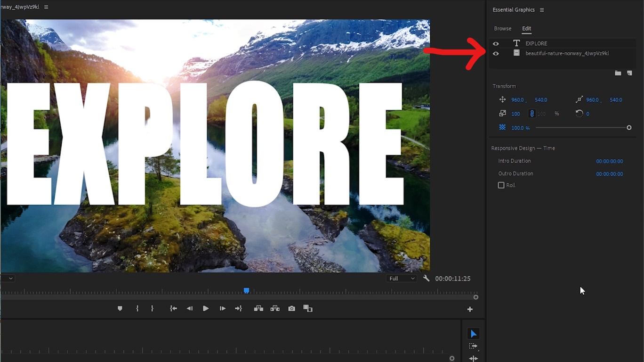Screen dimensions: 644x362
Task: Edit the Scale value 100
Action: click(x=515, y=114)
